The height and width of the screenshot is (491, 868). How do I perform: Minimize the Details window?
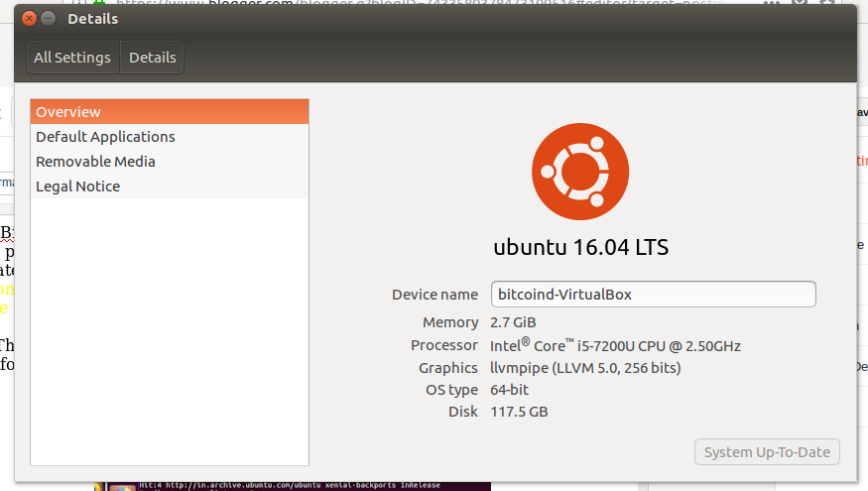click(49, 19)
